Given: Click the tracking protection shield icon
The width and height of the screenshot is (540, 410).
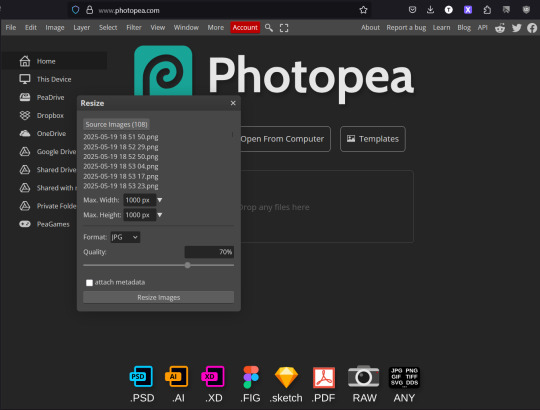Looking at the screenshot, I should [75, 10].
